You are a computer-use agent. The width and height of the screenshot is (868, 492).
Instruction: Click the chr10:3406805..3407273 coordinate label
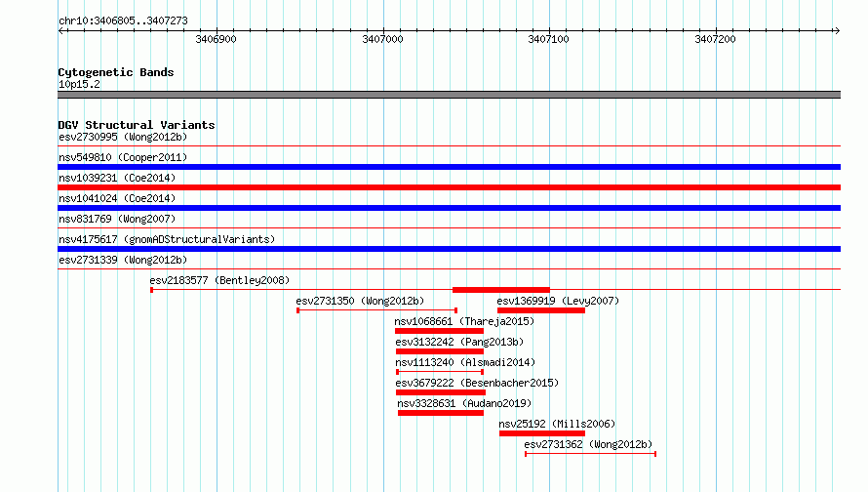point(123,20)
